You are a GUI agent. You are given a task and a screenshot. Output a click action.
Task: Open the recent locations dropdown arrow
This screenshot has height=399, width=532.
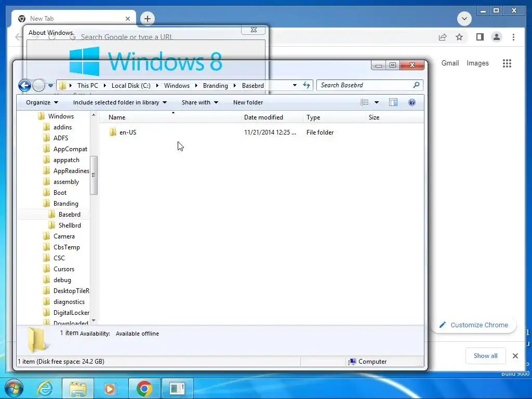[x=50, y=86]
